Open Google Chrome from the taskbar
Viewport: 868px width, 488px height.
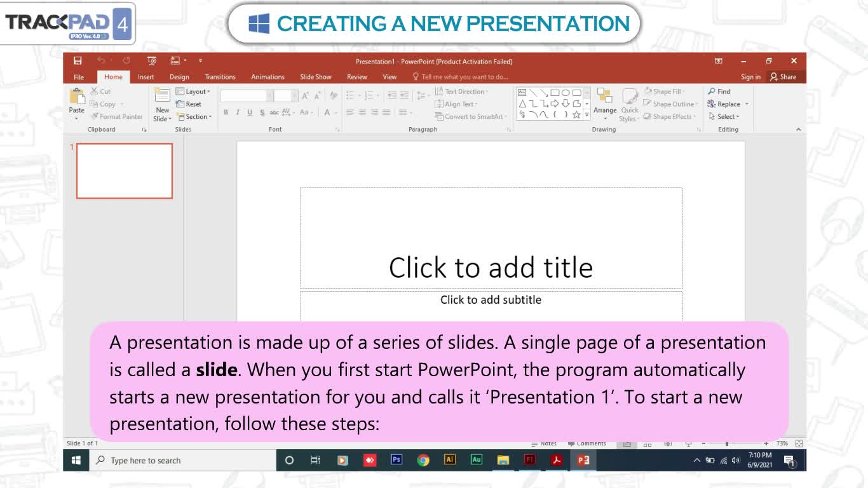(x=423, y=460)
